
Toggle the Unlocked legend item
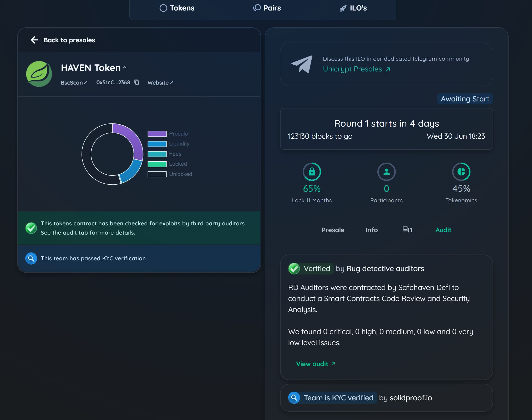tap(180, 174)
